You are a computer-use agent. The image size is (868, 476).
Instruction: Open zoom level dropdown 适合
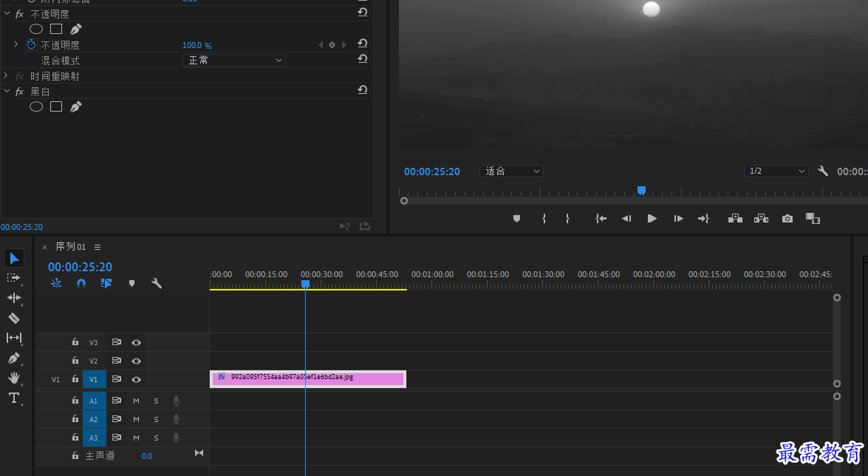point(511,171)
